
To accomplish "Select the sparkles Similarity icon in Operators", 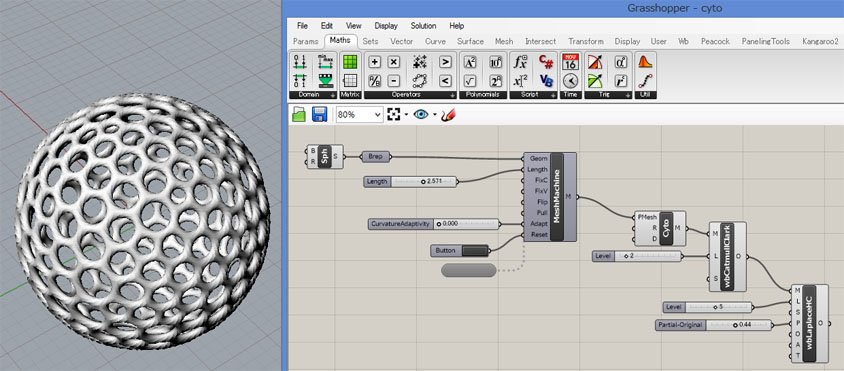I will tap(420, 62).
